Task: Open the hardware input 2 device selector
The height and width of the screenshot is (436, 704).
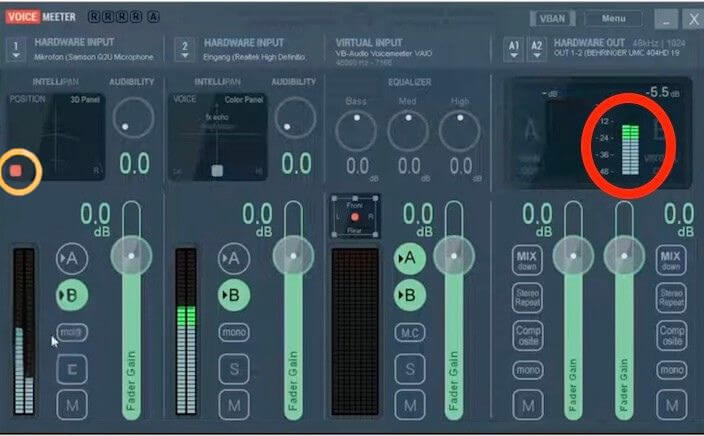Action: [x=185, y=49]
